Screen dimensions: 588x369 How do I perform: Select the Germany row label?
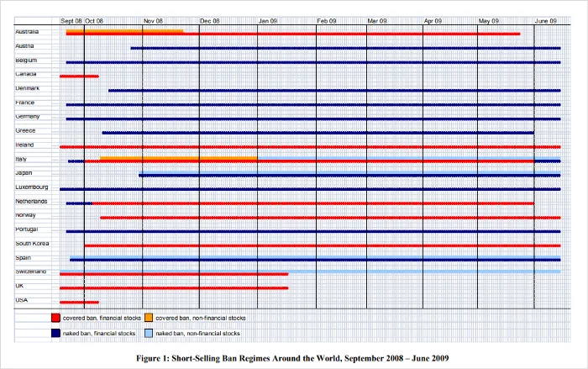28,116
